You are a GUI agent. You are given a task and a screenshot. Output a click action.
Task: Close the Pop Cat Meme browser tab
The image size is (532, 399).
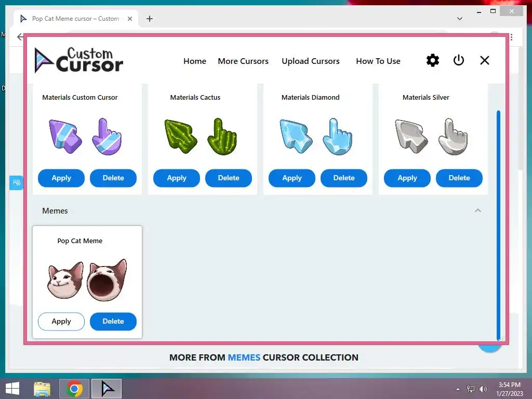[x=129, y=19]
